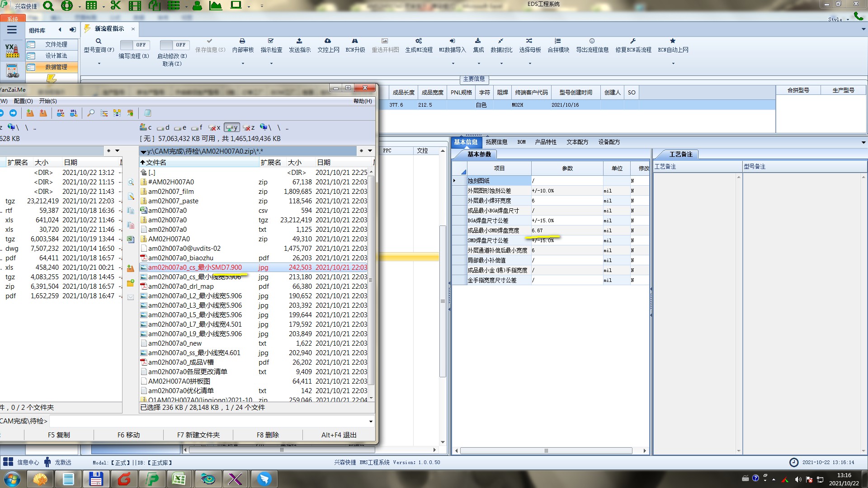Select the y drive button
The image size is (868, 488).
point(231,128)
